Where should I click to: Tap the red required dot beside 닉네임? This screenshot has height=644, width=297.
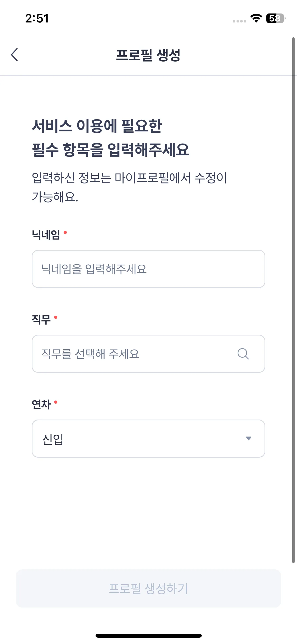[x=65, y=232]
